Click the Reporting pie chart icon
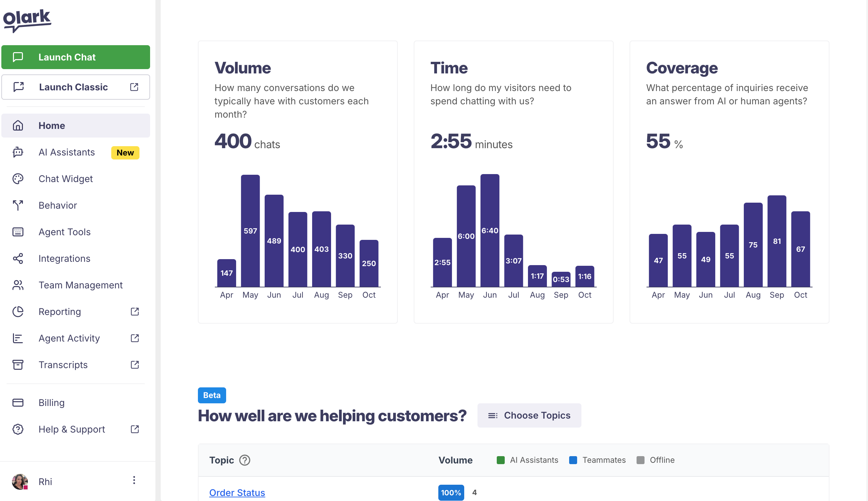This screenshot has height=501, width=868. click(18, 311)
